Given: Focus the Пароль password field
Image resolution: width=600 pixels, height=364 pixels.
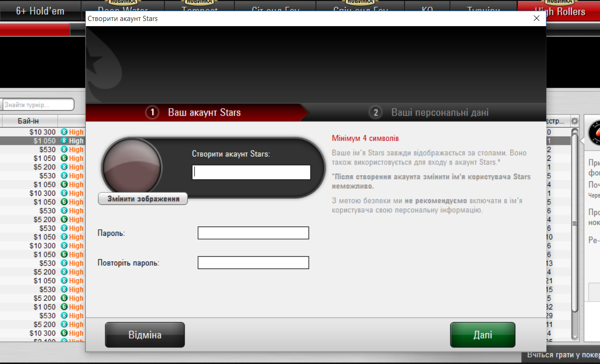Looking at the screenshot, I should pyautogui.click(x=253, y=233).
